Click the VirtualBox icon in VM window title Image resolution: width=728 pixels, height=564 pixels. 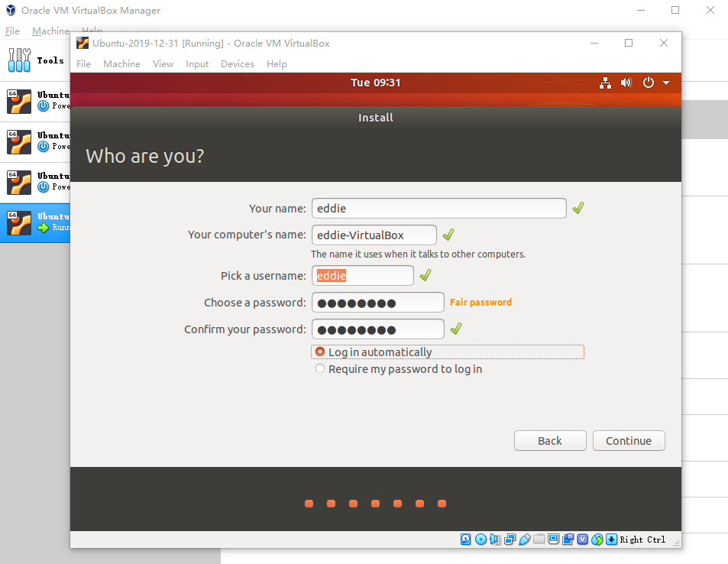[x=83, y=44]
